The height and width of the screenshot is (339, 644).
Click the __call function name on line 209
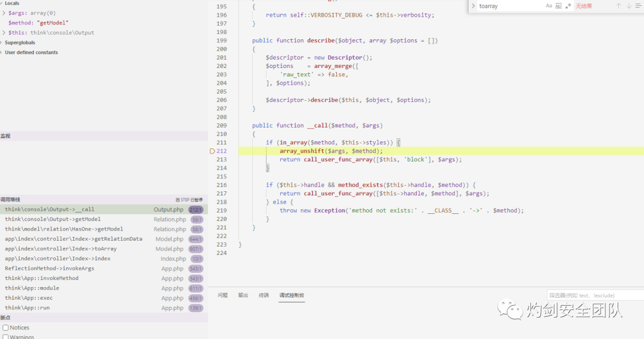pyautogui.click(x=317, y=126)
